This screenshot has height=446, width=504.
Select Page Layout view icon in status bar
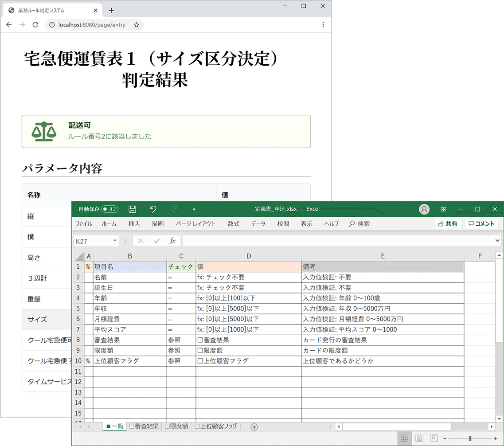(419, 437)
